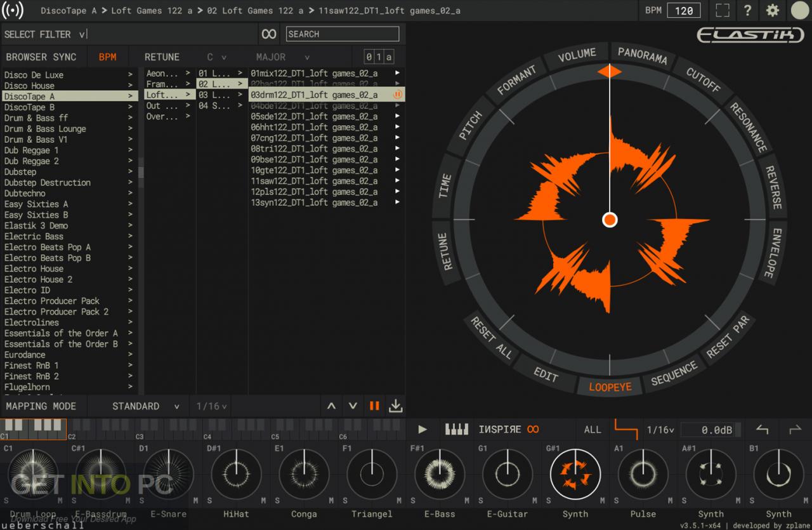This screenshot has width=812, height=530.
Task: Toggle the BPM browser sync option
Action: (x=108, y=57)
